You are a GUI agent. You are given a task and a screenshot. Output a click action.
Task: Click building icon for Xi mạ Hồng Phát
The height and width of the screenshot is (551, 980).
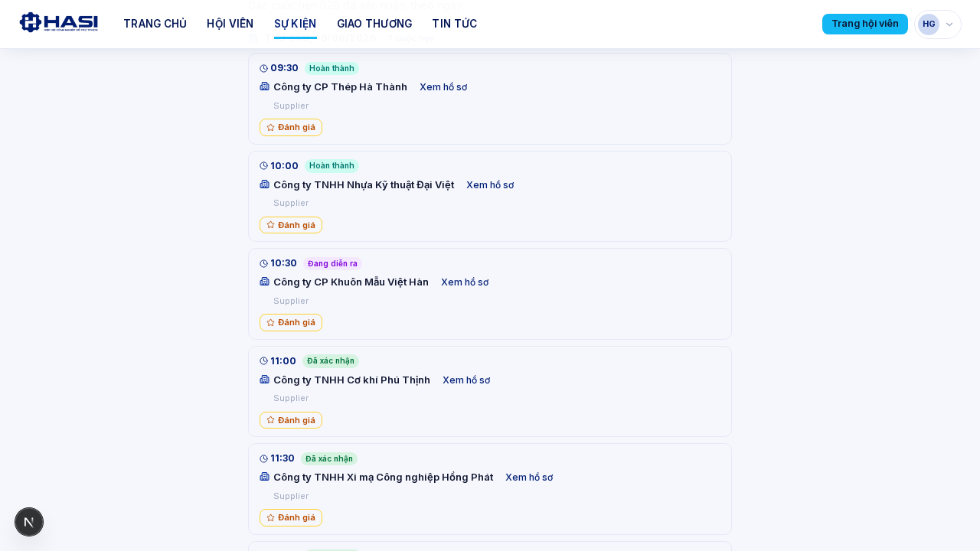(265, 477)
